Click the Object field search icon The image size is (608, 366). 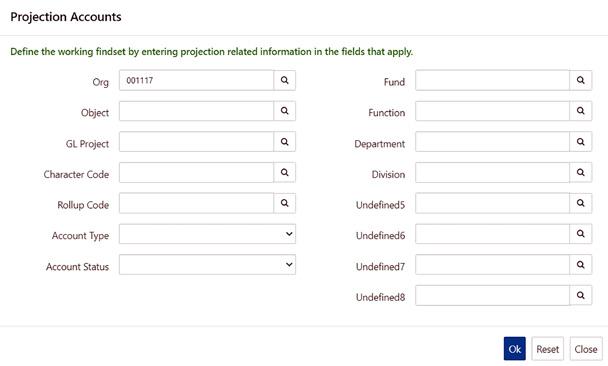(x=285, y=111)
